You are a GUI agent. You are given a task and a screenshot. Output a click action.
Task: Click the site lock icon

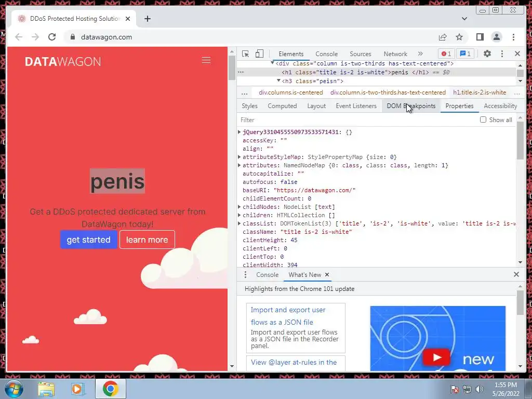coord(73,37)
